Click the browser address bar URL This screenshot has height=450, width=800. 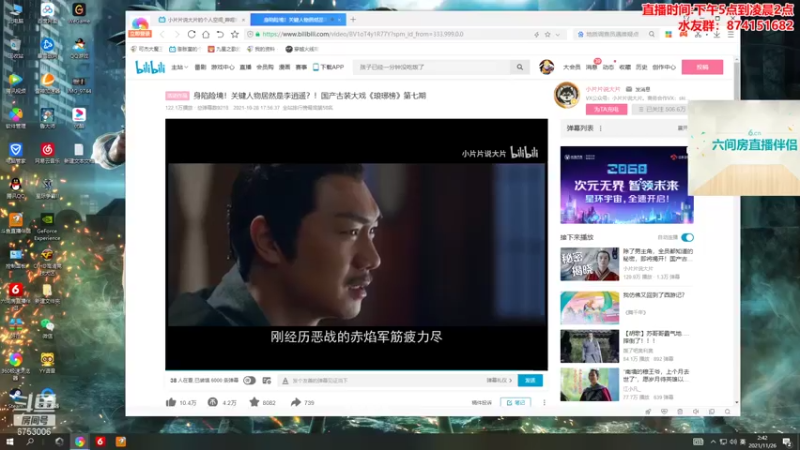click(x=363, y=34)
